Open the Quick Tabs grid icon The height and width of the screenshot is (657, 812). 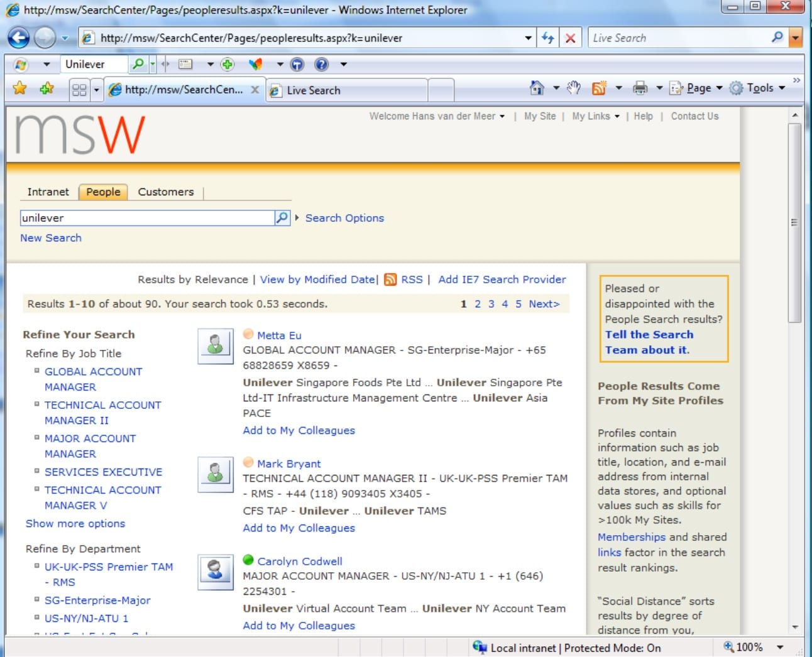(x=79, y=90)
